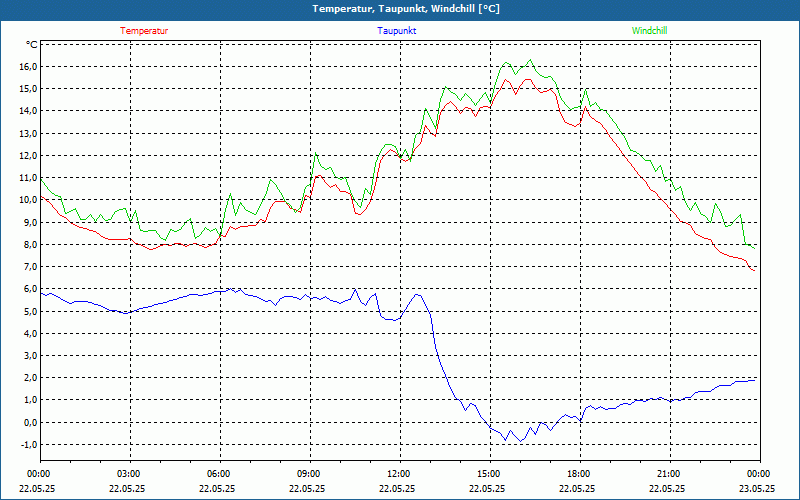Click the -1,0 y-axis value
The width and height of the screenshot is (800, 500).
[27, 444]
